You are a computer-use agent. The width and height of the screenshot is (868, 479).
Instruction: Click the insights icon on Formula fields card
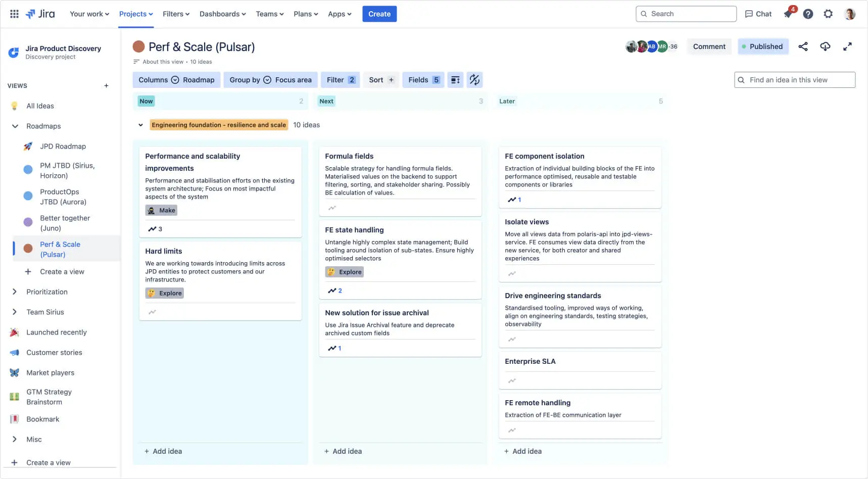click(332, 208)
